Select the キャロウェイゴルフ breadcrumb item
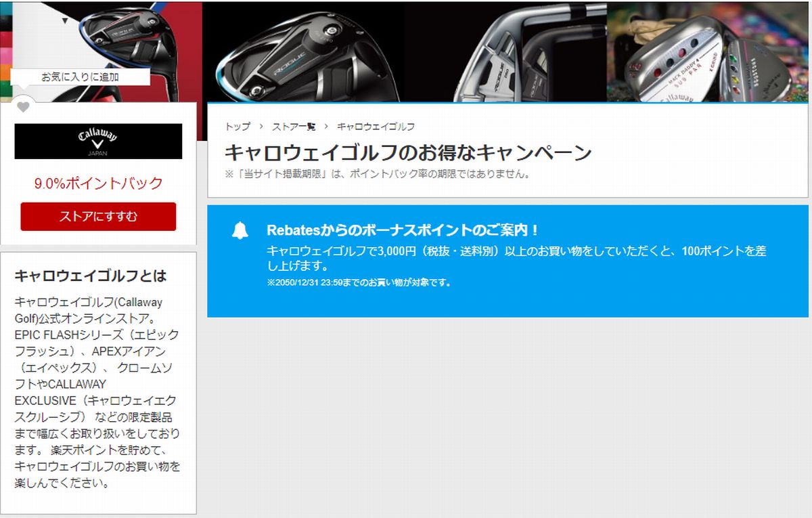The width and height of the screenshot is (812, 518). click(376, 127)
